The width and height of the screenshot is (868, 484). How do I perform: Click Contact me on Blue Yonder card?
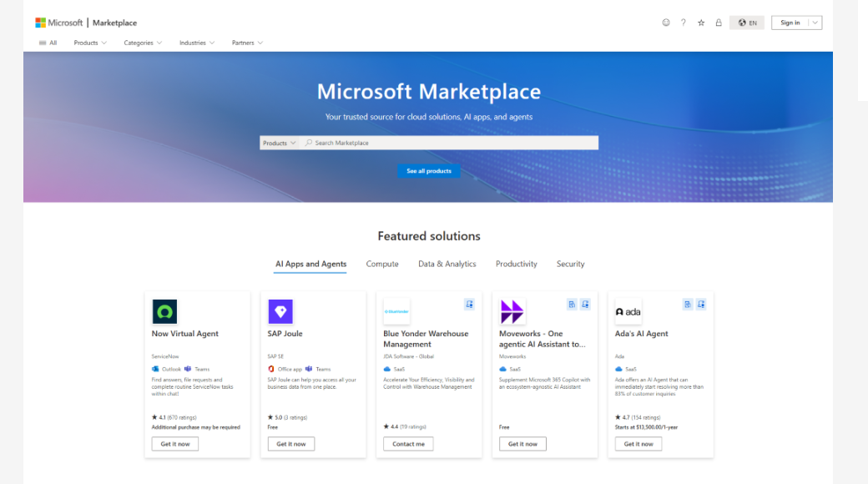[x=408, y=444]
